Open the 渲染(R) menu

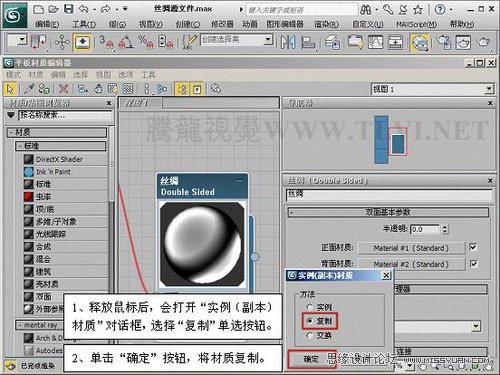327,24
